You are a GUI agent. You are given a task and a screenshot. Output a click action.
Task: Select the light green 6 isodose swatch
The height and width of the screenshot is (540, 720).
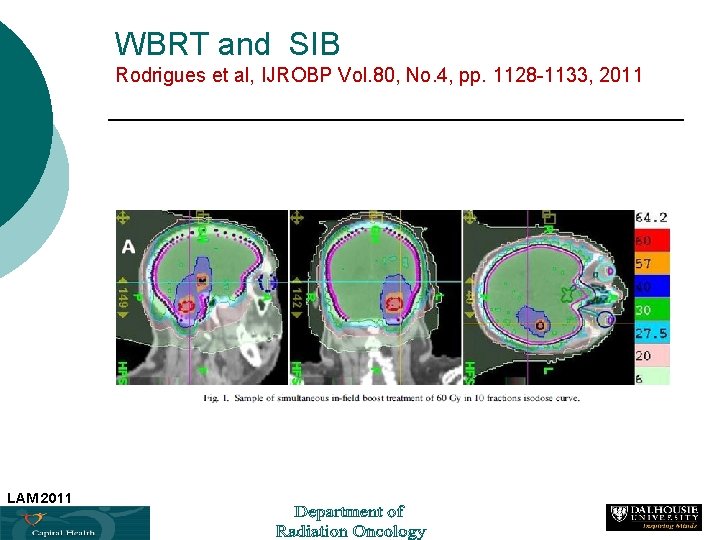click(652, 376)
